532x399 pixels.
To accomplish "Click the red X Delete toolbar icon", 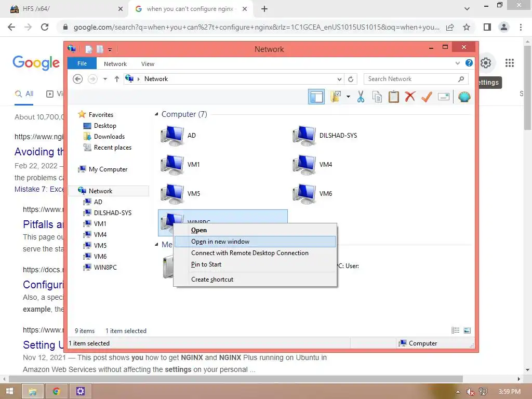I will [410, 97].
